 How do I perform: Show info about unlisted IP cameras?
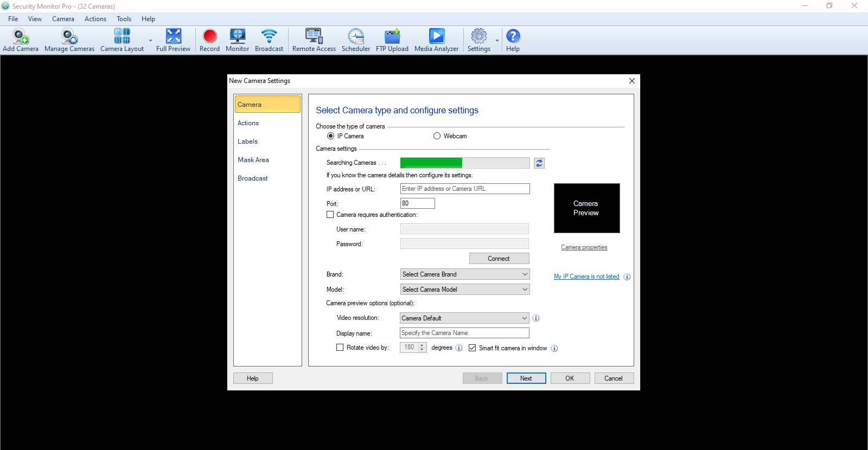point(627,277)
